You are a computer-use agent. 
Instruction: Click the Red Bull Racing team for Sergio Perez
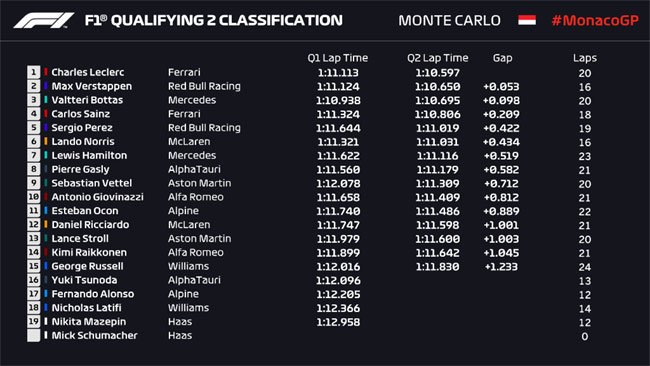click(204, 128)
